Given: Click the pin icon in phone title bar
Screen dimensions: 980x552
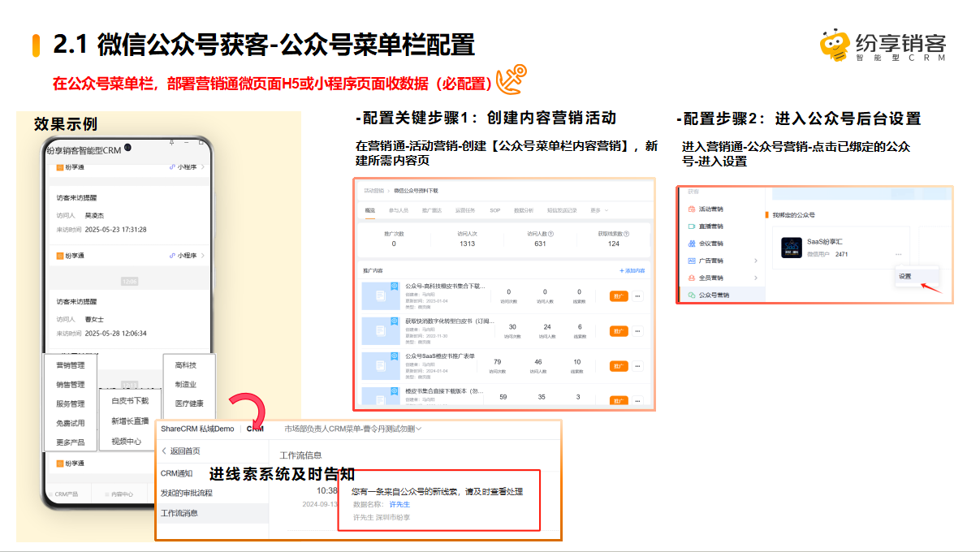Looking at the screenshot, I should (x=171, y=142).
